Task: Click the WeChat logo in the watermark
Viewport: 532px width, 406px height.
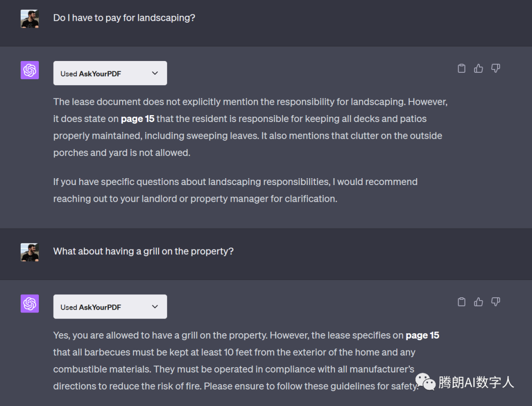Action: coord(425,381)
